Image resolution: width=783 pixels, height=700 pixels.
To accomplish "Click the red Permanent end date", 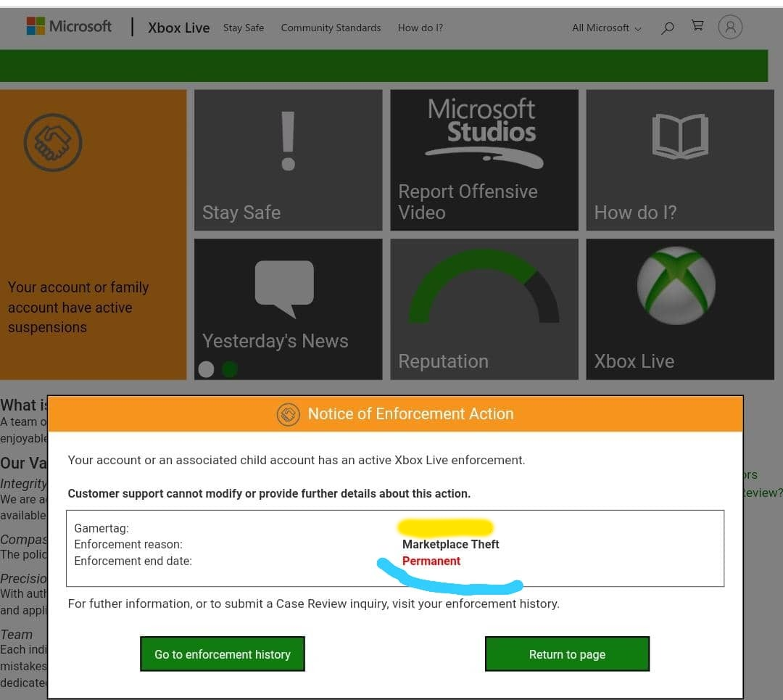I will point(431,561).
